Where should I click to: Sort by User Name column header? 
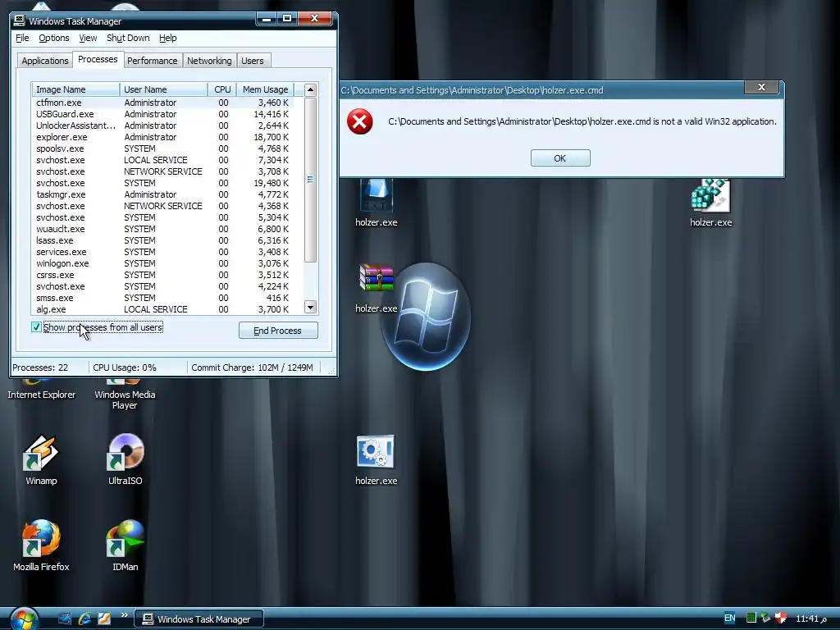pyautogui.click(x=163, y=89)
